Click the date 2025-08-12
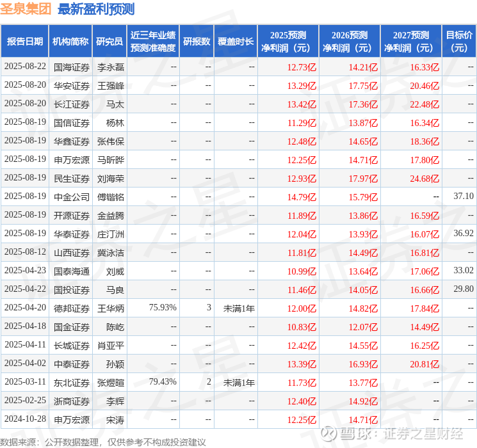Viewport: 477px width, 448px height. [x=25, y=252]
